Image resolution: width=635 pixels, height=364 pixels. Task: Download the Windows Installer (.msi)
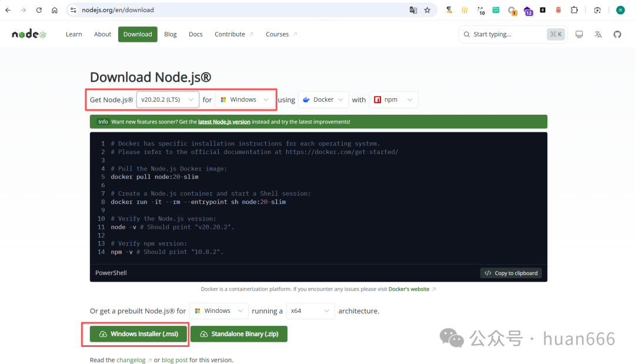pyautogui.click(x=139, y=334)
